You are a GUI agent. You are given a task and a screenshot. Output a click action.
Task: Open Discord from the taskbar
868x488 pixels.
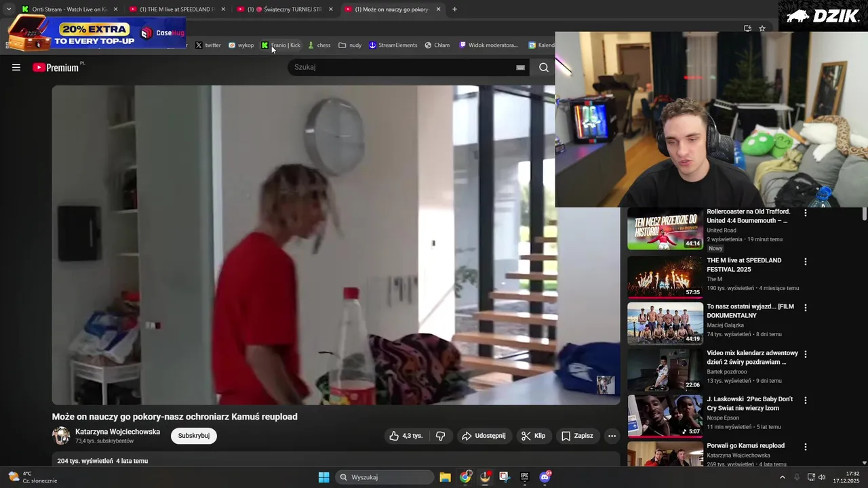coord(545,477)
